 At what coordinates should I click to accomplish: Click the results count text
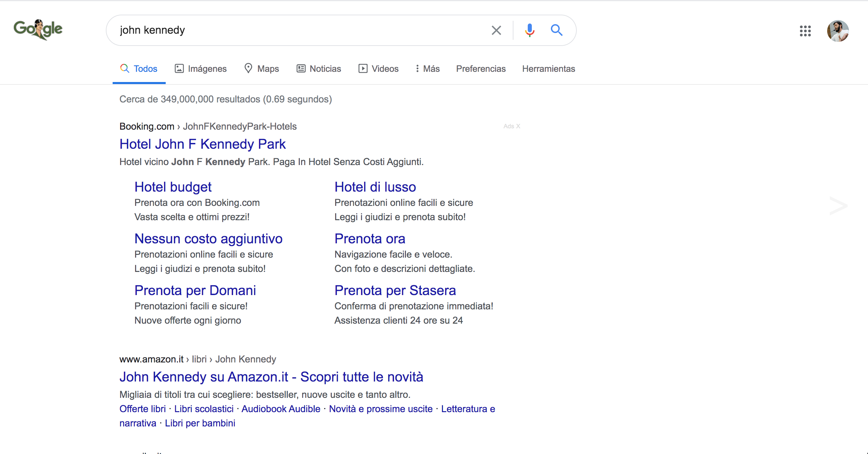(226, 99)
